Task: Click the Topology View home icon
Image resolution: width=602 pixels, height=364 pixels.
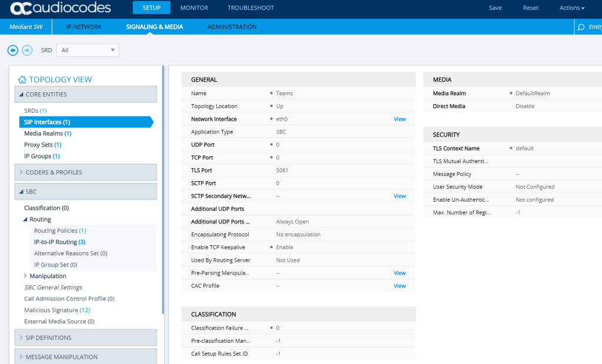Action: pyautogui.click(x=22, y=80)
